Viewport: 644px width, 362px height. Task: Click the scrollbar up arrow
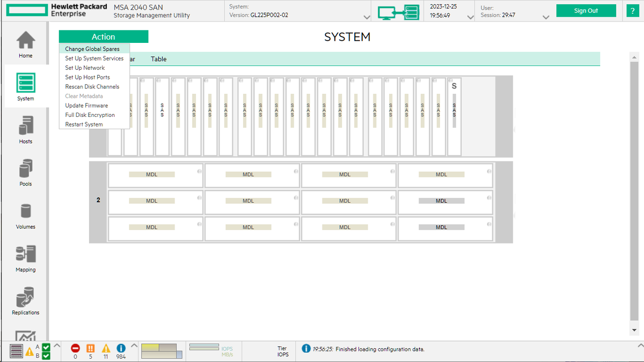pos(634,57)
